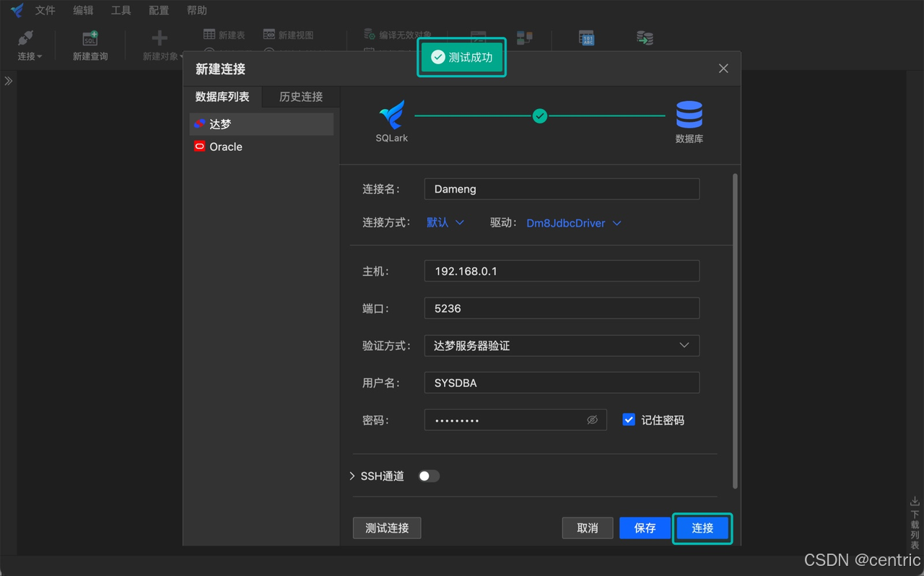Open the 验证方式 combo box
Image resolution: width=924 pixels, height=576 pixels.
click(562, 346)
